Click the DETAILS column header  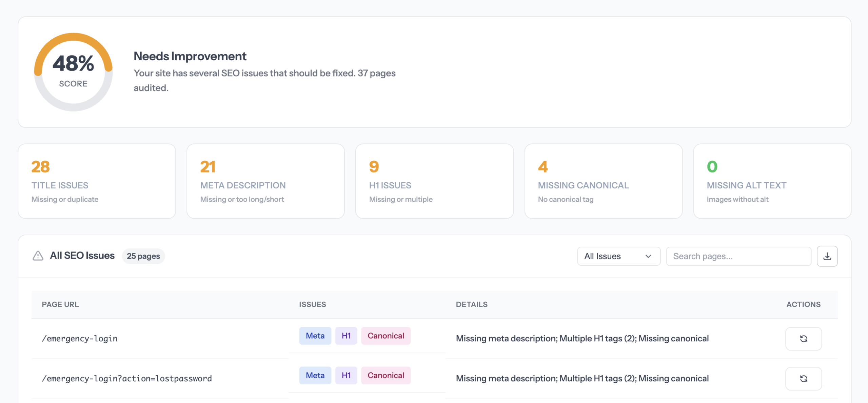[472, 304]
